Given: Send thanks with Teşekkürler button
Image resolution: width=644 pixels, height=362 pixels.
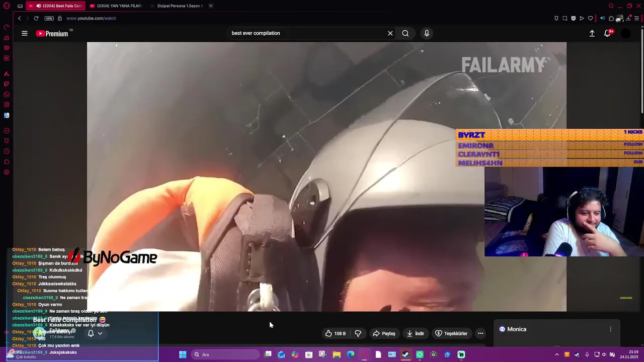Looking at the screenshot, I should 451,333.
